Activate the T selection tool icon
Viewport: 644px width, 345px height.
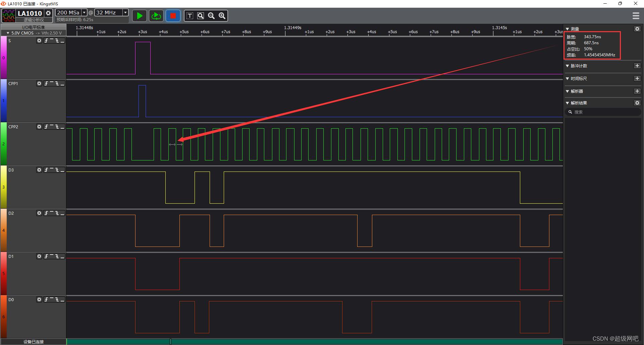click(190, 16)
